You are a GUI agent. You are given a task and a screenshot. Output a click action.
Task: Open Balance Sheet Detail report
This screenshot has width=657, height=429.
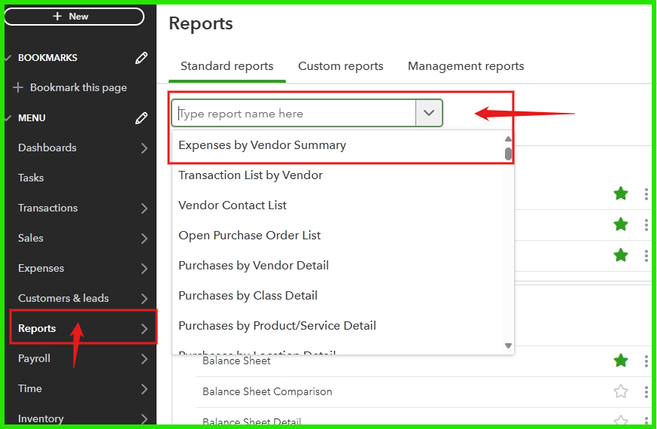pyautogui.click(x=252, y=421)
